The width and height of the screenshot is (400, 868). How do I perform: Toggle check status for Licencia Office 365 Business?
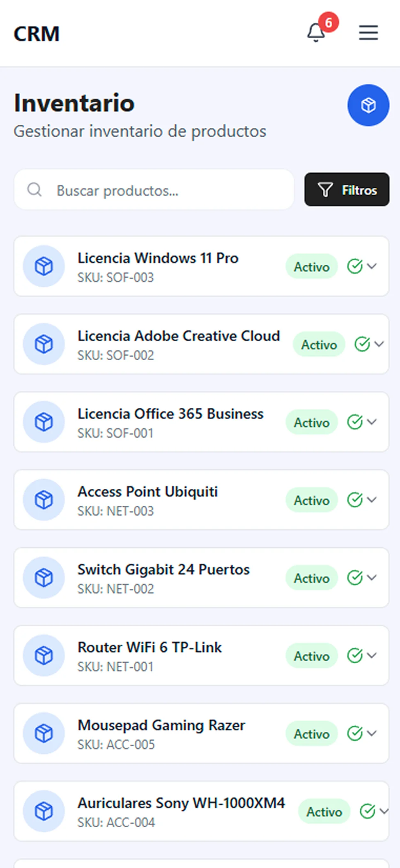(355, 422)
